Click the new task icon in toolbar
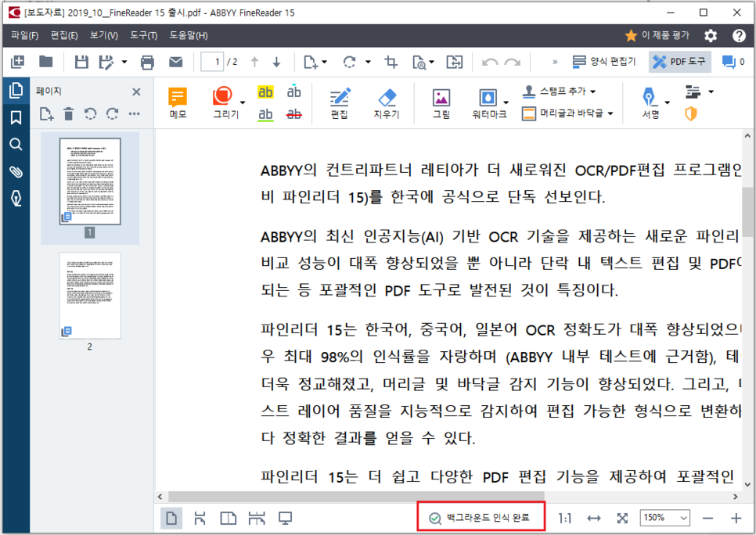 pos(17,62)
